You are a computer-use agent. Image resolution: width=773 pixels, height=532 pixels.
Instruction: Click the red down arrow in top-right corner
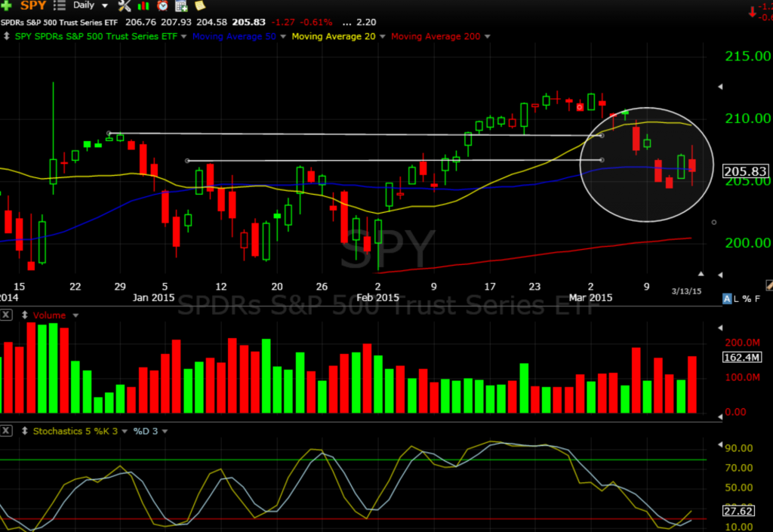point(753,12)
